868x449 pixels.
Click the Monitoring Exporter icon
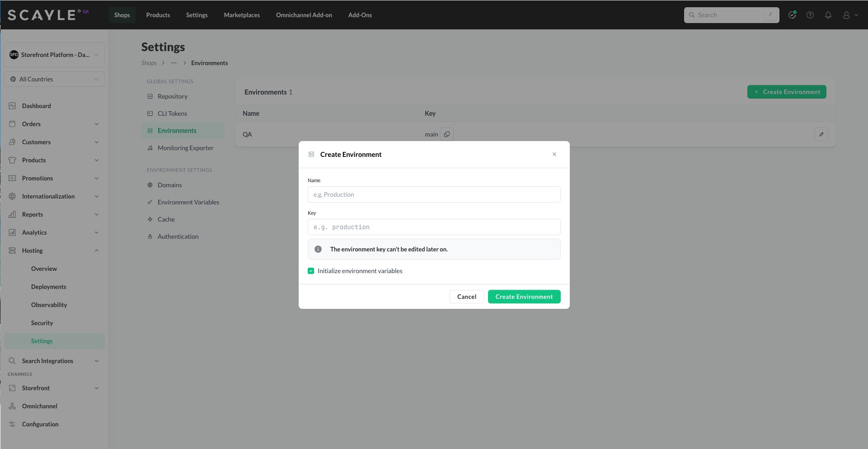[150, 148]
